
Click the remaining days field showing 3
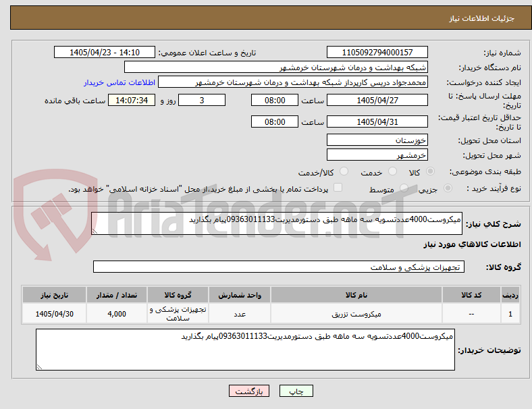tap(202, 100)
